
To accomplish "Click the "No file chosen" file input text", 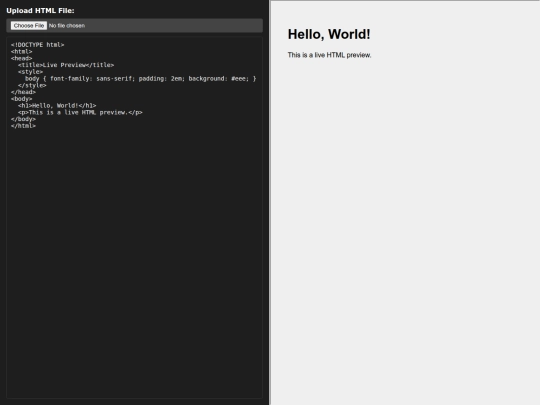I will click(x=67, y=26).
